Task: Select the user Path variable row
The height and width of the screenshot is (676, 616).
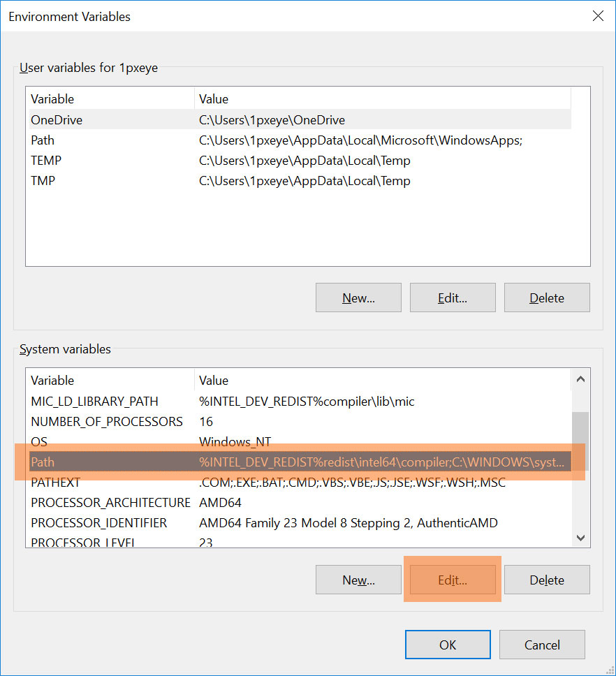Action: pyautogui.click(x=43, y=140)
